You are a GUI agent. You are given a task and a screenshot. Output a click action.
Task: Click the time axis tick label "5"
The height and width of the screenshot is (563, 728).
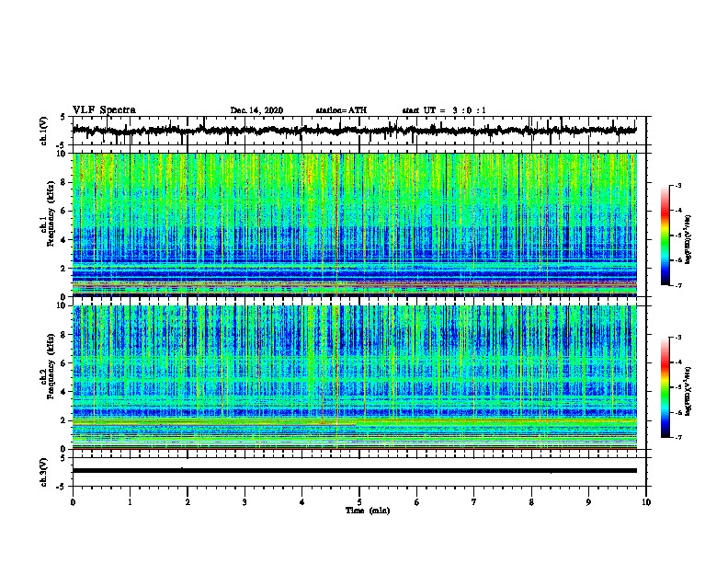tap(359, 502)
